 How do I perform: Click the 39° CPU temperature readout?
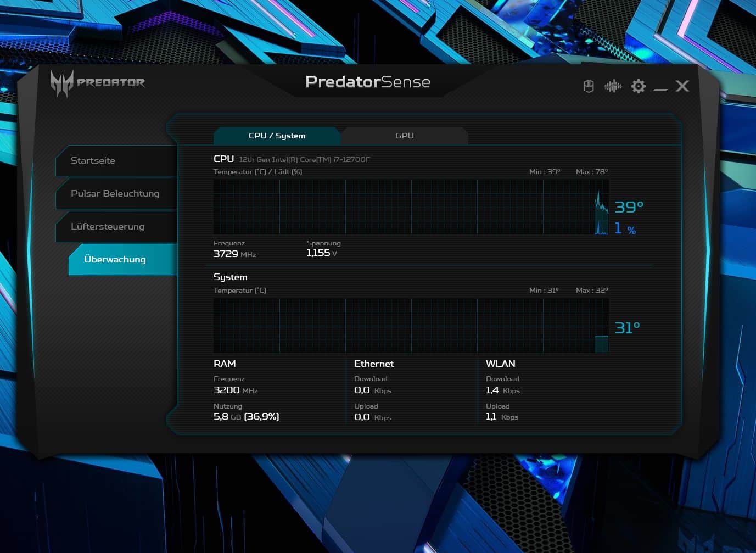pos(629,207)
